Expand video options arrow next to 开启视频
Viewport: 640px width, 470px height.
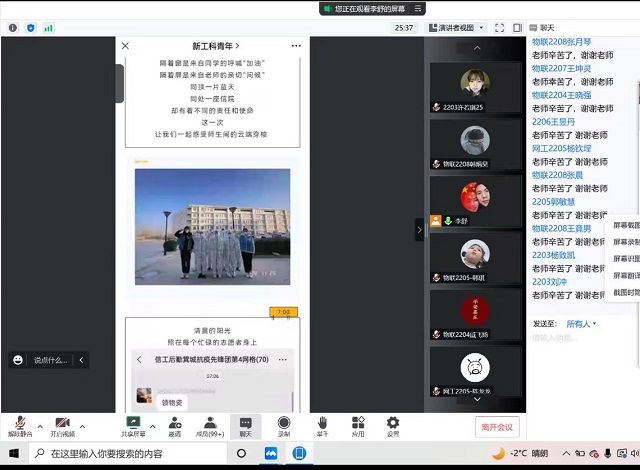[82, 426]
